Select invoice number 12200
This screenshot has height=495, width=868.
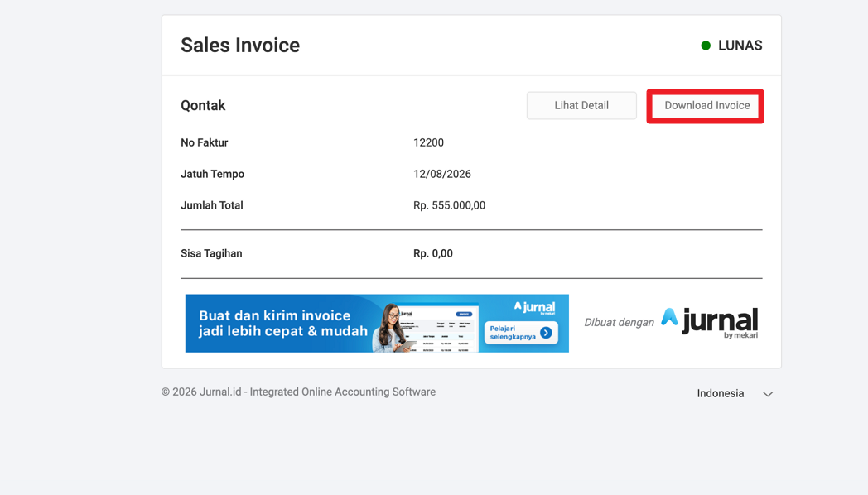428,142
